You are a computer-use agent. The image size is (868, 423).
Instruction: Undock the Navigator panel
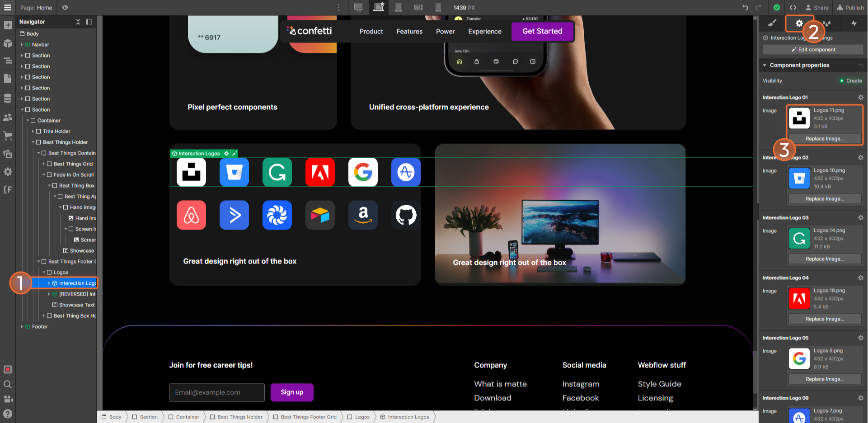click(x=89, y=22)
